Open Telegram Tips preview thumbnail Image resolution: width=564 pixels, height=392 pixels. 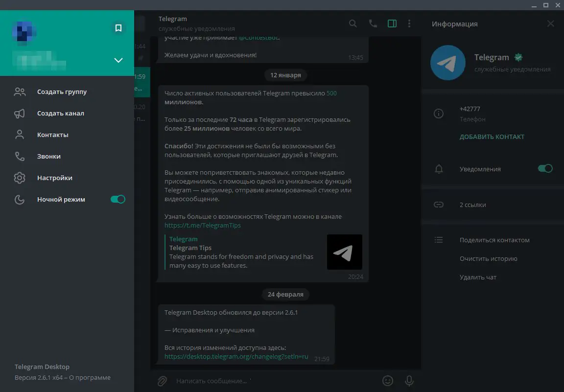(x=344, y=252)
